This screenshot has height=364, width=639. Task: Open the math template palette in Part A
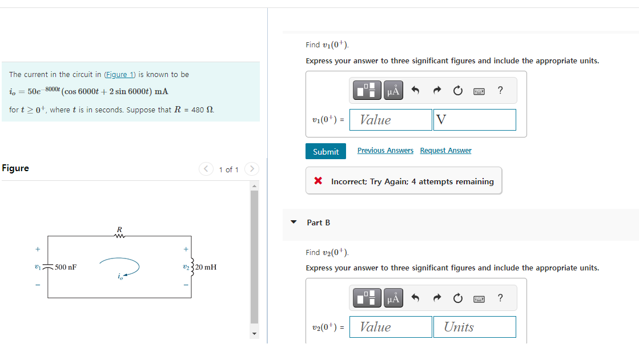click(367, 90)
